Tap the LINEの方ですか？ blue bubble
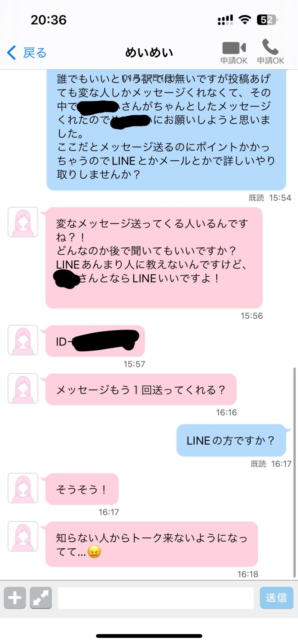 point(231,440)
